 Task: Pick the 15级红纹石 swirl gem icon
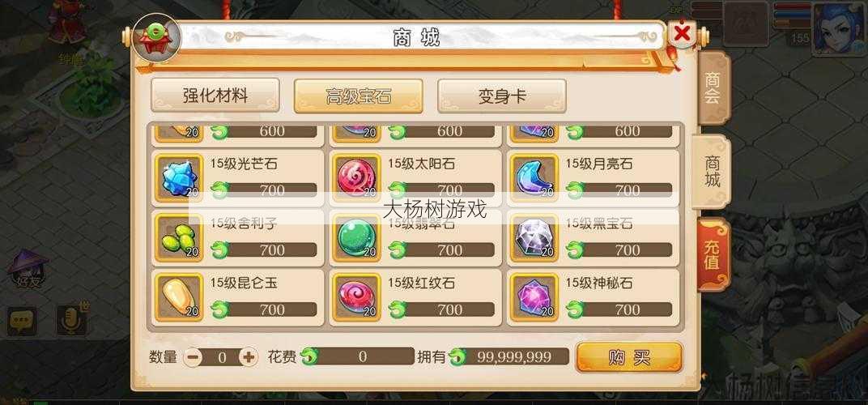356,297
